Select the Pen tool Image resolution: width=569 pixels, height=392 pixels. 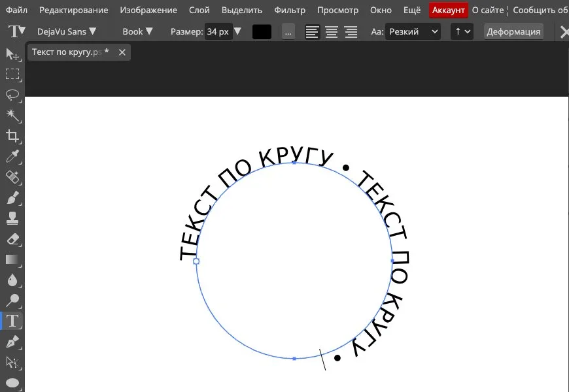[12, 342]
